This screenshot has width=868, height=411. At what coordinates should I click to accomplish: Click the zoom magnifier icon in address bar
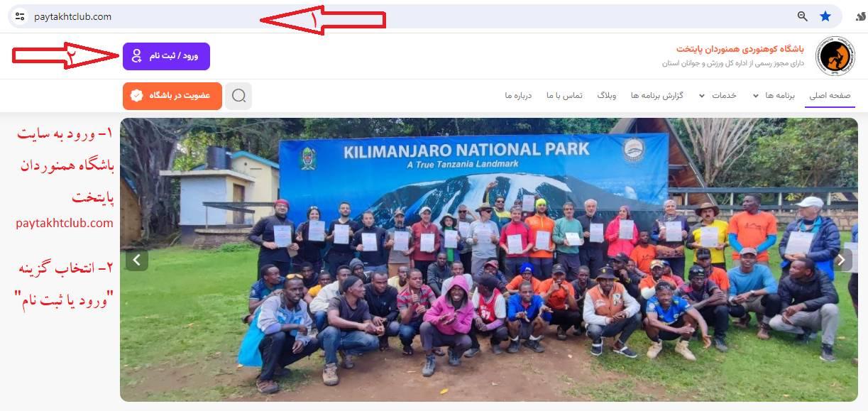coord(802,16)
